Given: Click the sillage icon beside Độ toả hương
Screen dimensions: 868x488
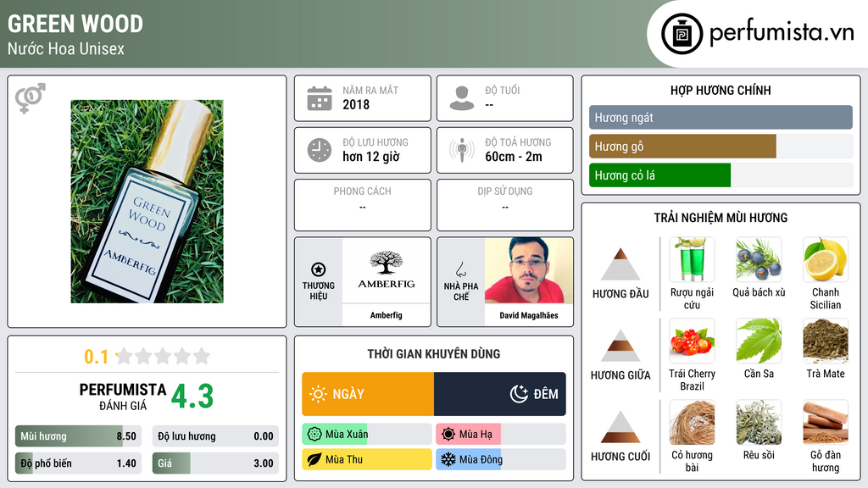Looking at the screenshot, I should pos(462,150).
